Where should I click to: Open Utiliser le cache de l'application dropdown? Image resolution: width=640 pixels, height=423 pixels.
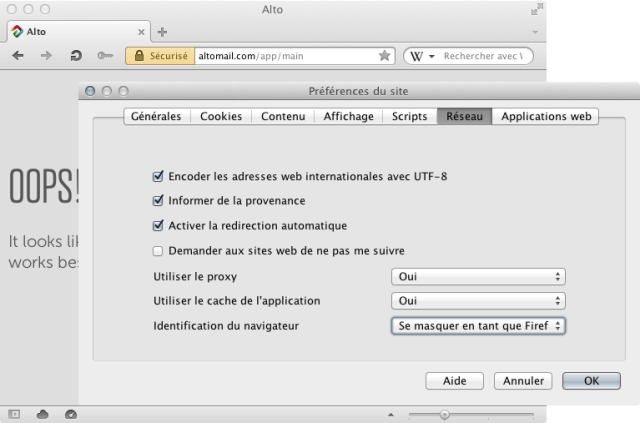click(x=478, y=301)
